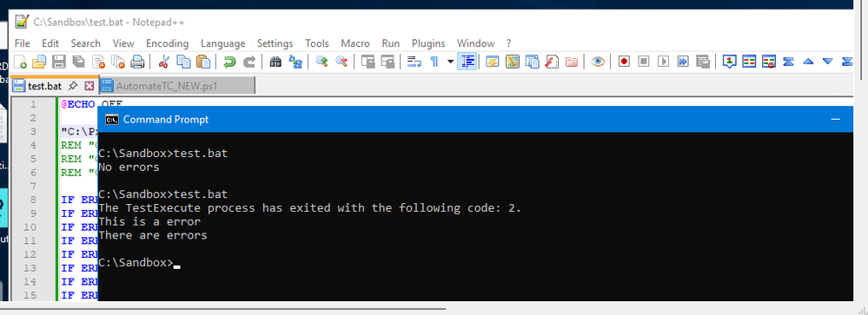Minimize the Command Prompt window

pos(836,120)
